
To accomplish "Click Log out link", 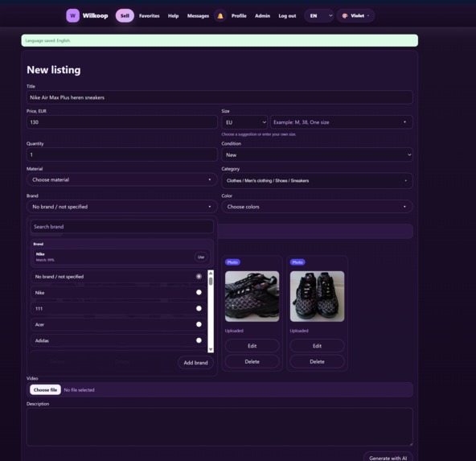I will click(287, 16).
